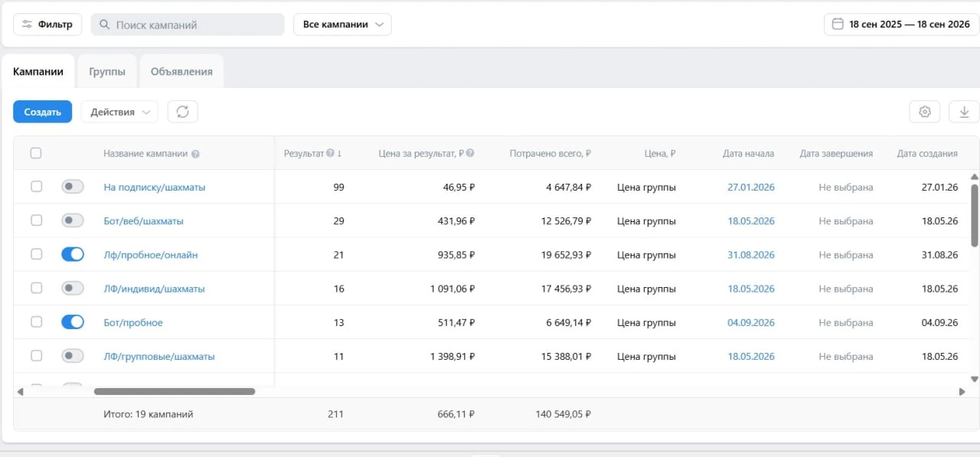Enable the На подписку/шахматы campaign toggle

(x=73, y=187)
